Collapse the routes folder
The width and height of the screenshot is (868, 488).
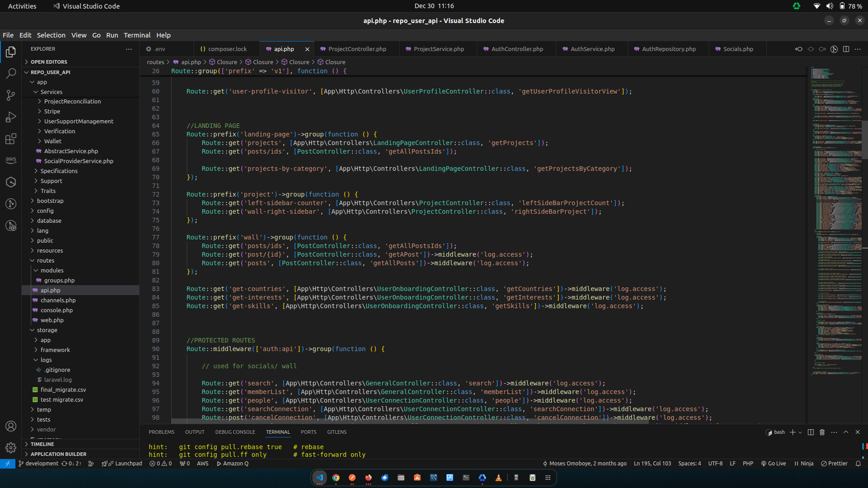click(46, 261)
